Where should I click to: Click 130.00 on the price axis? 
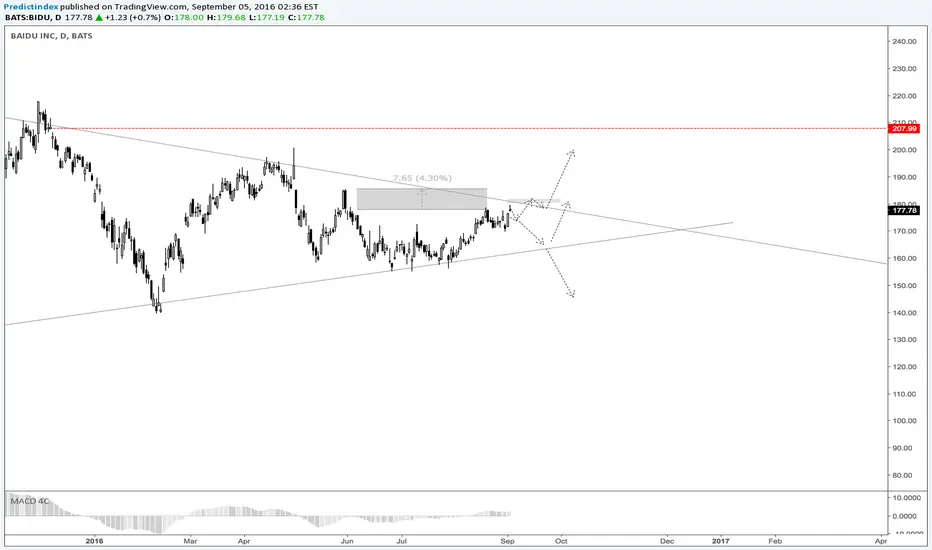[904, 340]
